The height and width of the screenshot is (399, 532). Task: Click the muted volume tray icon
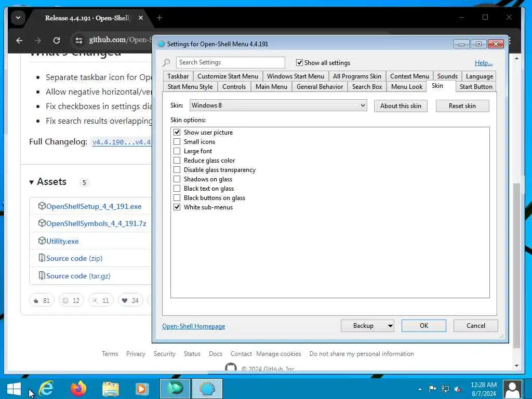(457, 389)
